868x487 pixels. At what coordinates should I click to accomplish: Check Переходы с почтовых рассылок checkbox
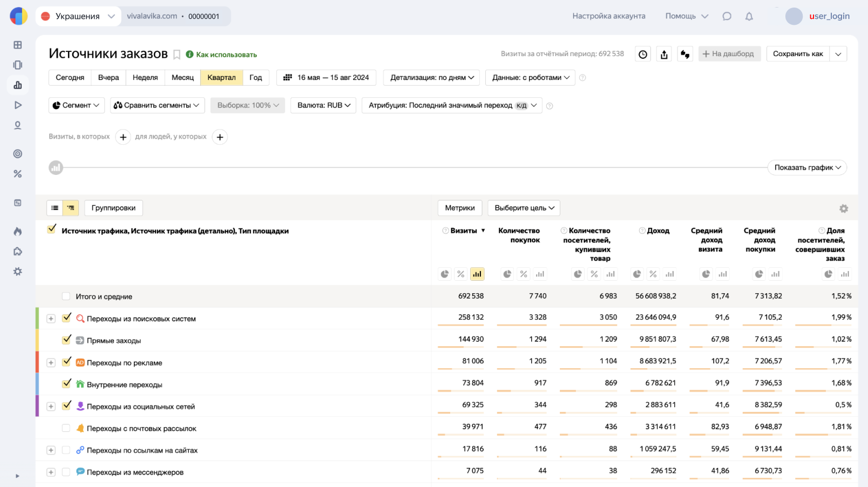pos(66,428)
